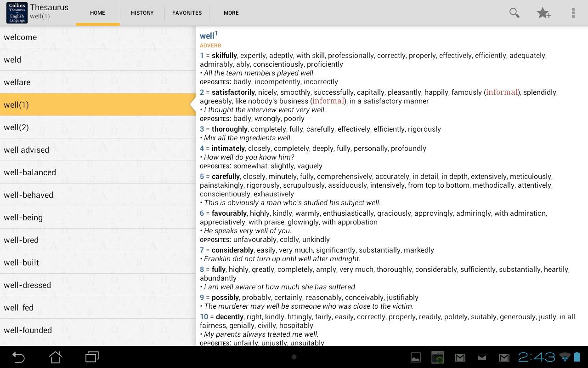
Task: Tap the Collins Thesaurus logo
Action: tap(17, 12)
